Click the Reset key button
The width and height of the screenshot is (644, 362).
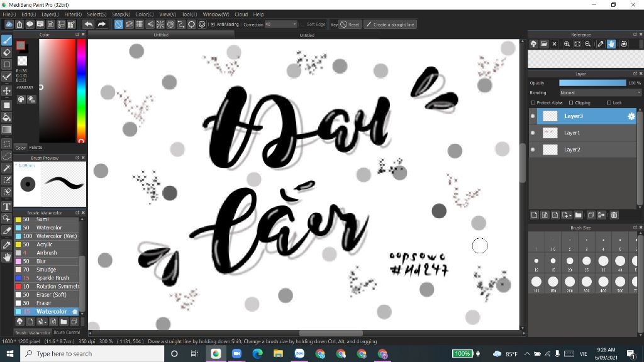click(350, 25)
